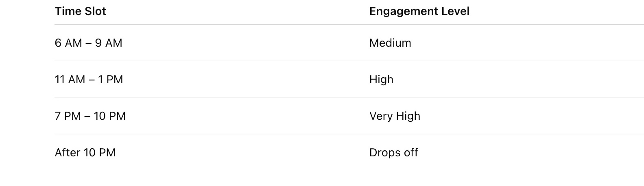Click the High engagement value for 11 AM
This screenshot has width=644, height=186.
coord(381,80)
